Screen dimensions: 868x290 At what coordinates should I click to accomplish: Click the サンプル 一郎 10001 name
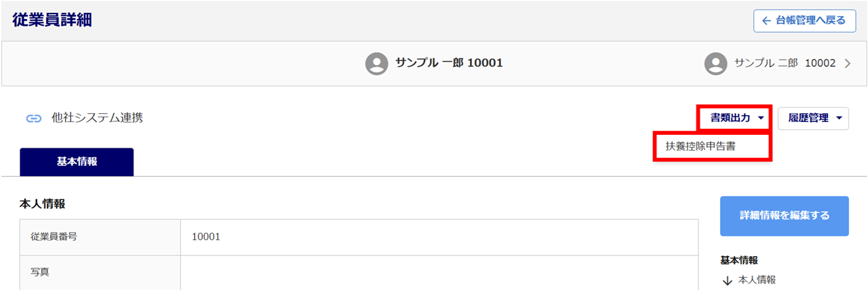pos(449,64)
